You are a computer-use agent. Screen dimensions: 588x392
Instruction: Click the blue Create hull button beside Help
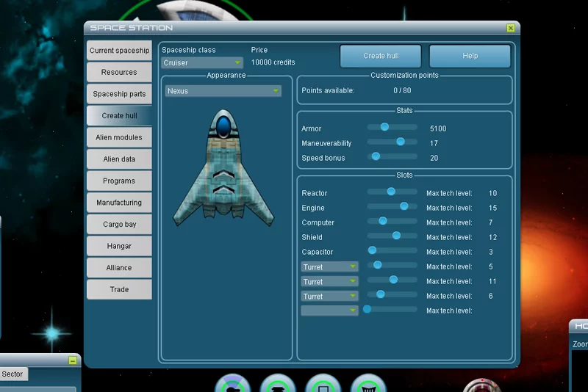coord(381,56)
